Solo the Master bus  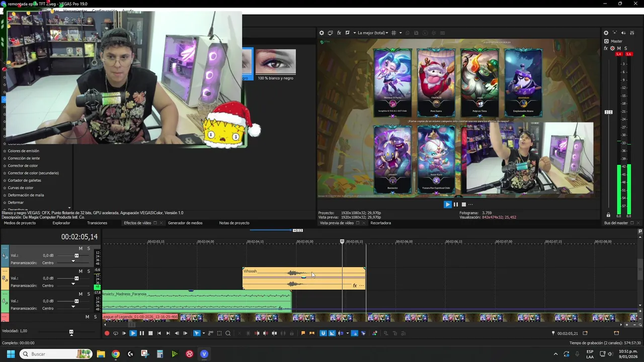[x=626, y=48]
